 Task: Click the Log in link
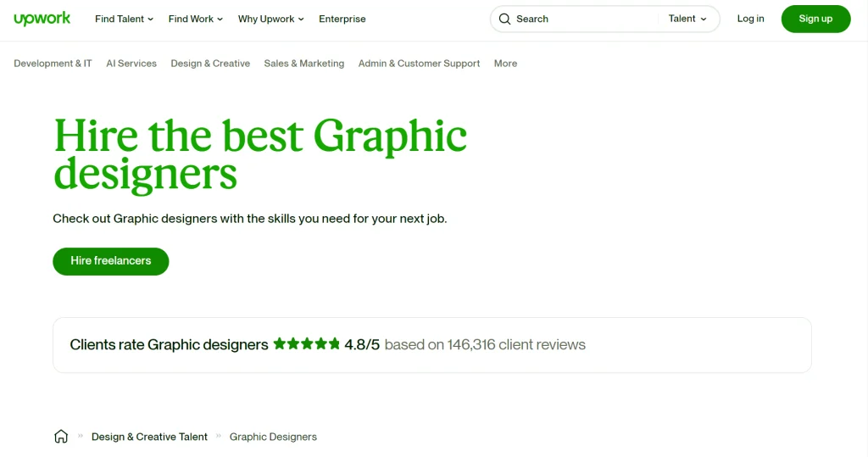pos(750,19)
